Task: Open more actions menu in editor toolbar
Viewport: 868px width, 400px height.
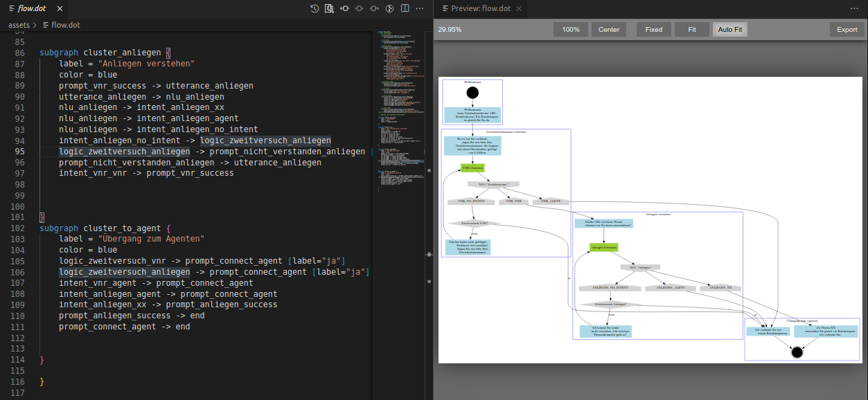Action: click(x=420, y=8)
